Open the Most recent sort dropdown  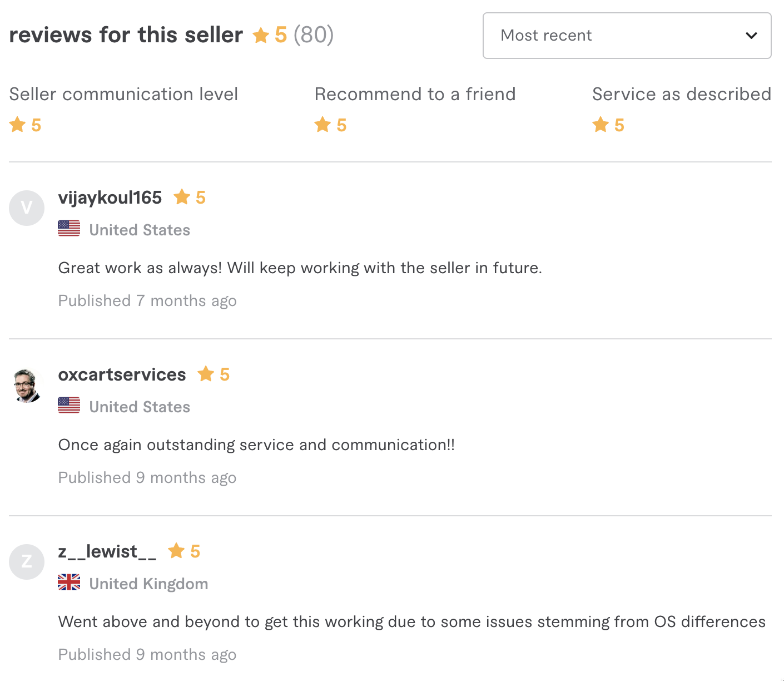(627, 36)
